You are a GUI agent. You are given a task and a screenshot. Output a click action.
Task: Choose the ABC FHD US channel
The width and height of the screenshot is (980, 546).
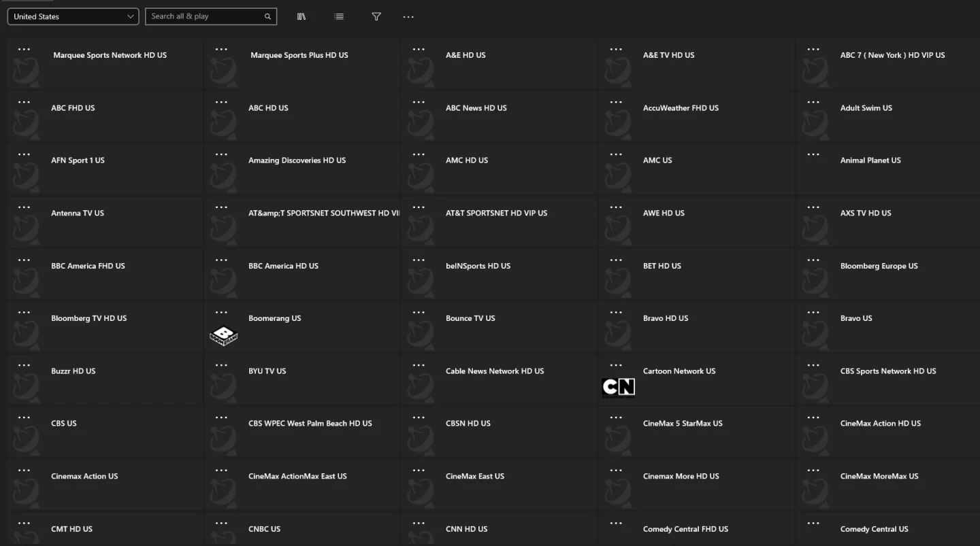pos(73,108)
